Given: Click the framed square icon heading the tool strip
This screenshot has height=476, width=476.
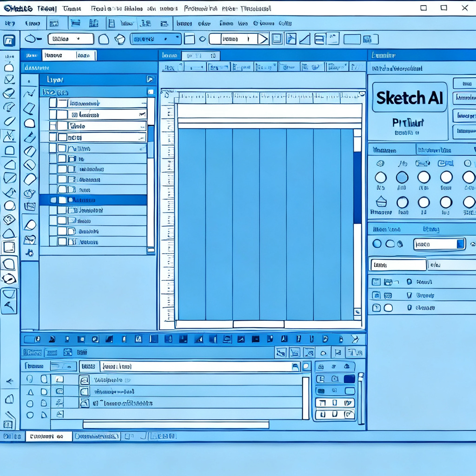Looking at the screenshot, I should point(9,40).
